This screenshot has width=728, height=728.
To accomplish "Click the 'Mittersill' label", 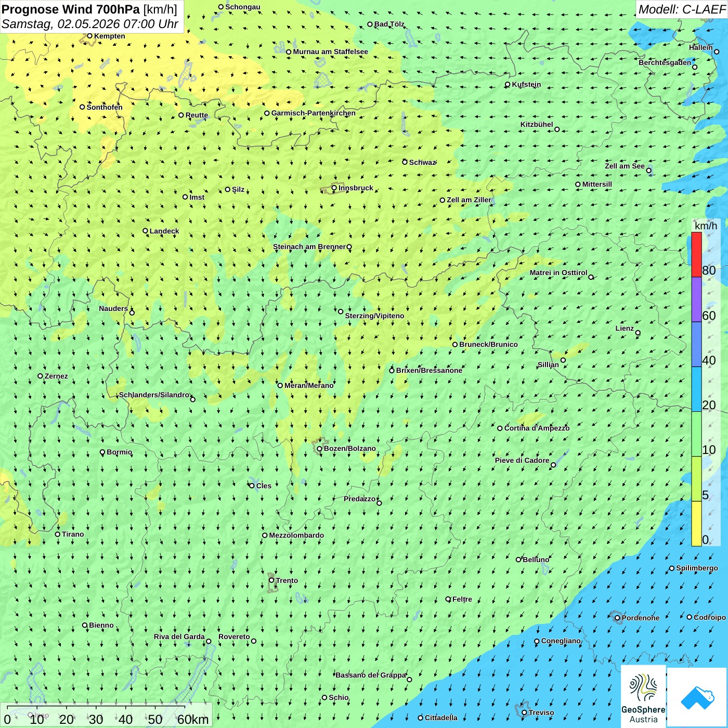I will click(x=597, y=184).
